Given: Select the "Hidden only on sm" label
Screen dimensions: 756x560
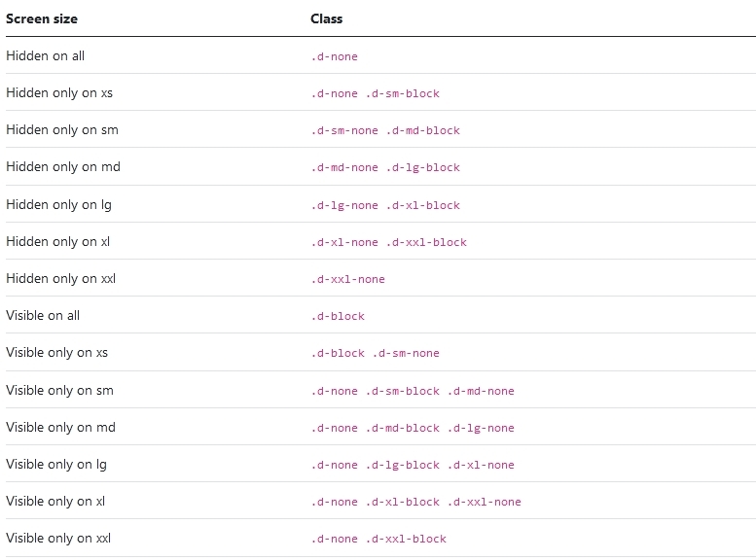Looking at the screenshot, I should pyautogui.click(x=62, y=130).
